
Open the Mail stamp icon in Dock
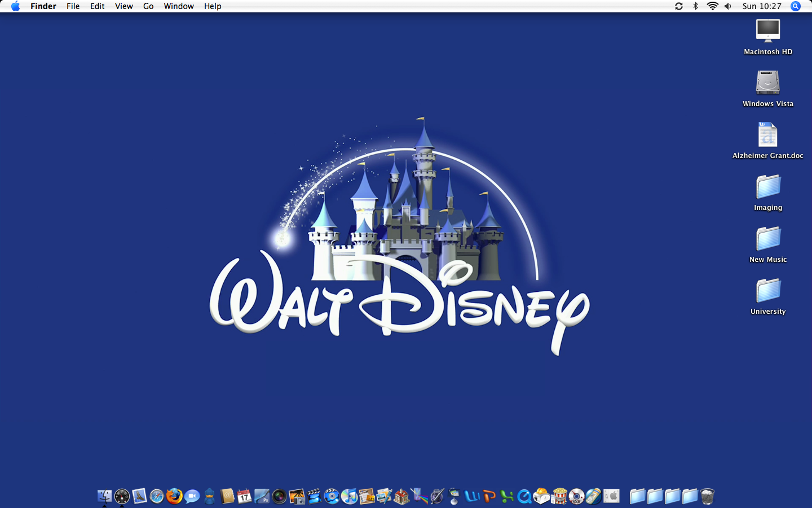click(139, 496)
